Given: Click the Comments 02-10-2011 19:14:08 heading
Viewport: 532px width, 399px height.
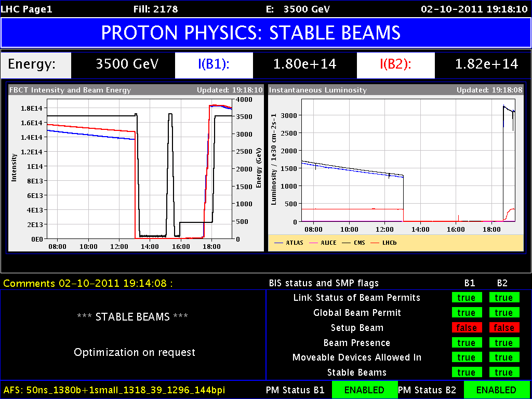Looking at the screenshot, I should click(x=87, y=283).
